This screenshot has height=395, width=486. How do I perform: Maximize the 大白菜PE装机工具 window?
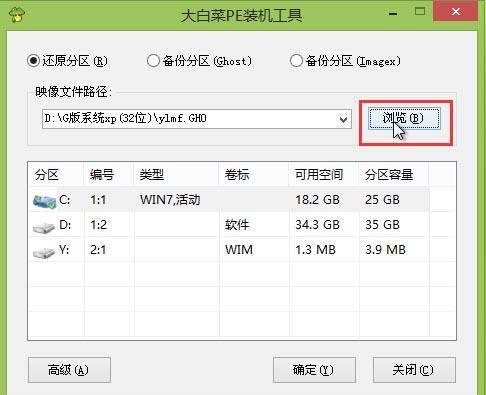pyautogui.click(x=420, y=12)
